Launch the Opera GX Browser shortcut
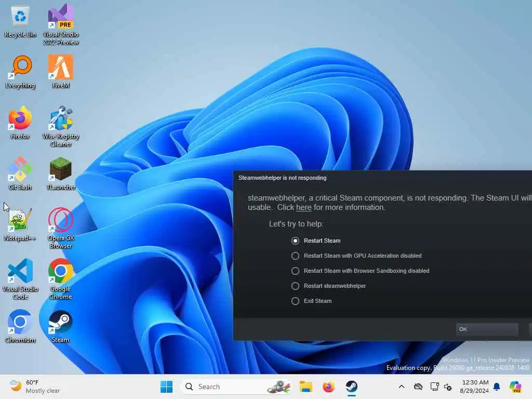 [61, 228]
